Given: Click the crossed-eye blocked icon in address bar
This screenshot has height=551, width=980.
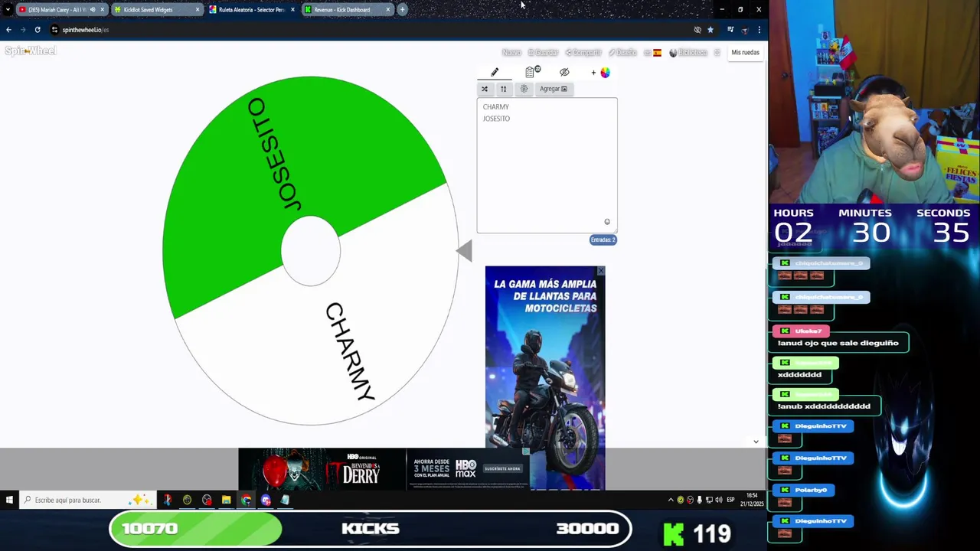Looking at the screenshot, I should click(697, 30).
